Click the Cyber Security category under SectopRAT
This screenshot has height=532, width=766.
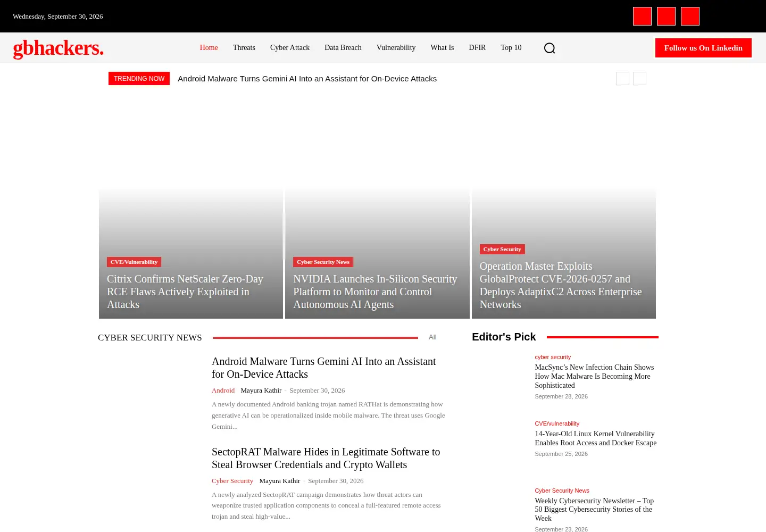[x=232, y=481]
